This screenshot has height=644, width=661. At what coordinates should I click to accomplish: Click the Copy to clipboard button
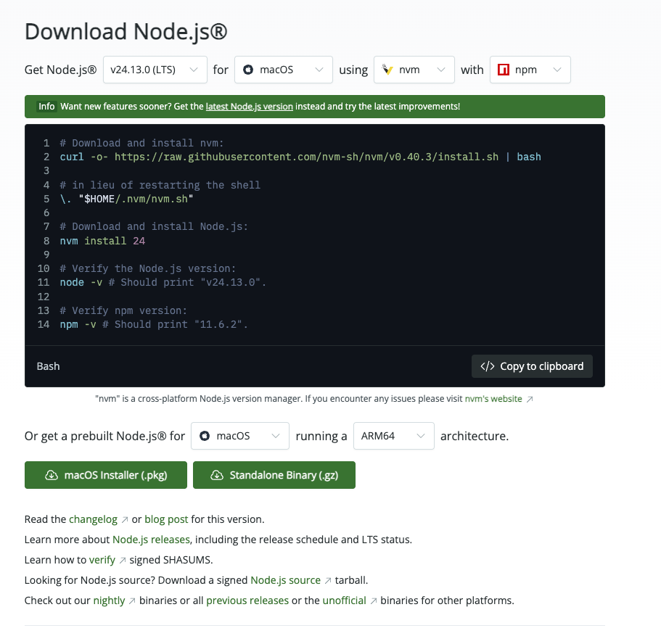tap(532, 366)
